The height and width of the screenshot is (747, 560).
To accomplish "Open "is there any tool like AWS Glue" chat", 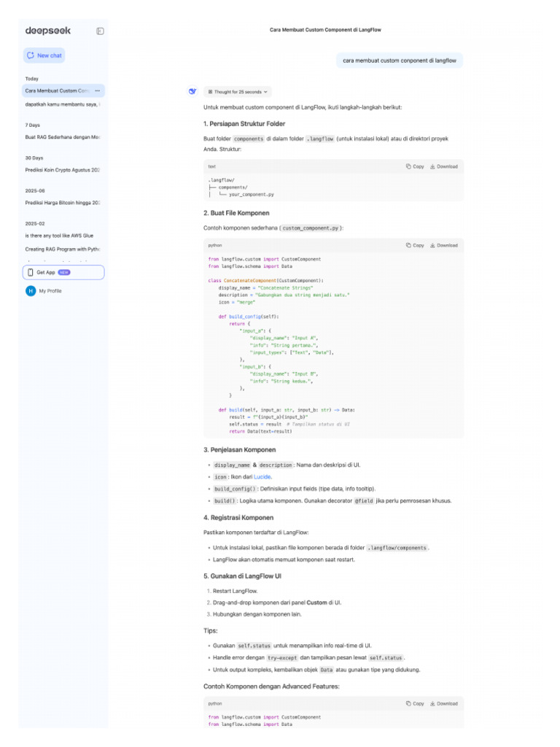I will click(59, 236).
